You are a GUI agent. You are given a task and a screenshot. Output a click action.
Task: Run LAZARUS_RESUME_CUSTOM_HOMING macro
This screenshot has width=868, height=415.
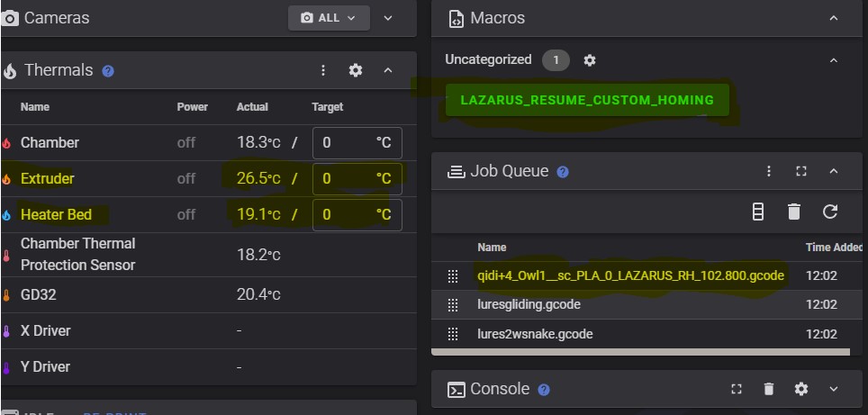pyautogui.click(x=587, y=100)
